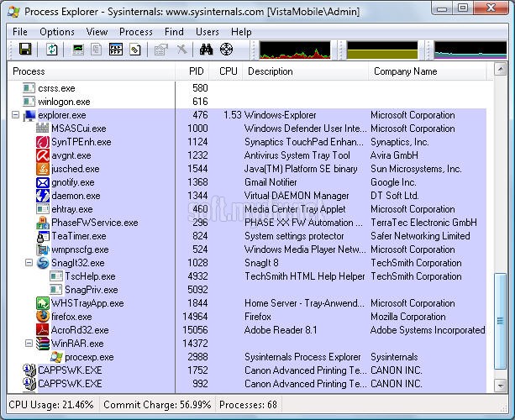
Task: Click the binoculars Find Handle icon
Action: pyautogui.click(x=207, y=50)
